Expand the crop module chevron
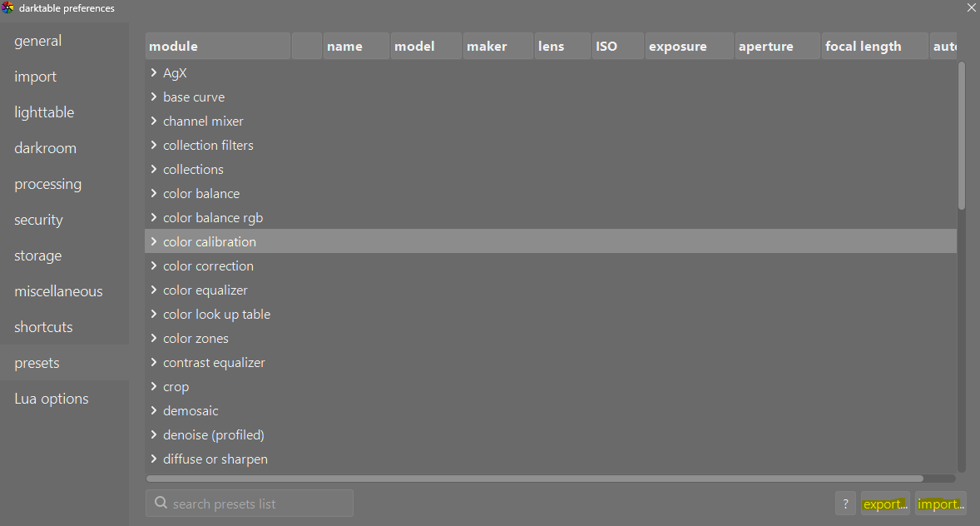The image size is (980, 526). click(154, 386)
